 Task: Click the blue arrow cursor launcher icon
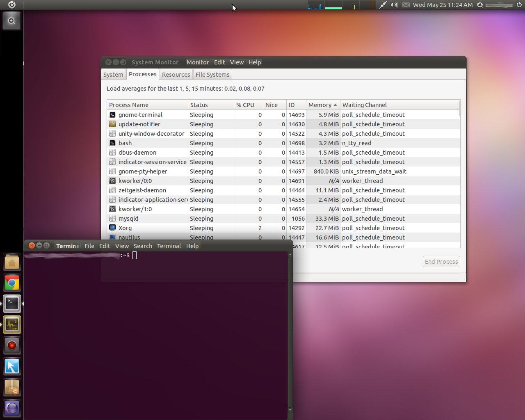(12, 367)
